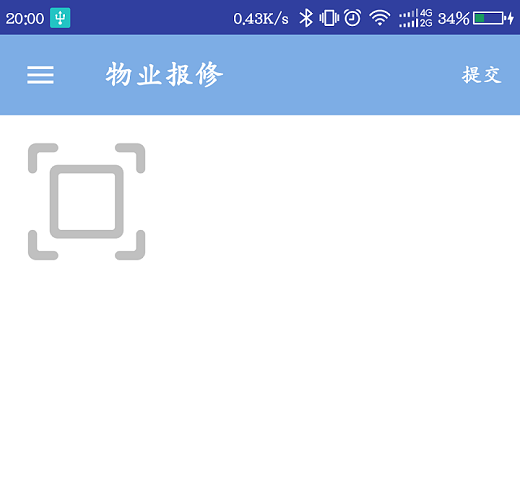Tap the teal USB connection icon
Image resolution: width=520 pixels, height=478 pixels.
[60, 18]
